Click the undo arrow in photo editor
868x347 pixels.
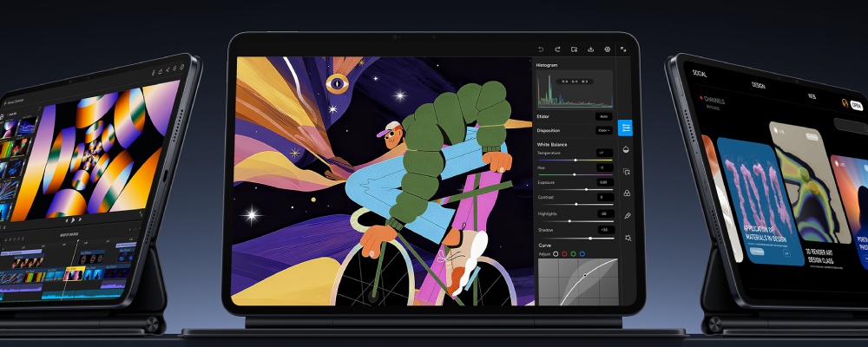(x=541, y=49)
